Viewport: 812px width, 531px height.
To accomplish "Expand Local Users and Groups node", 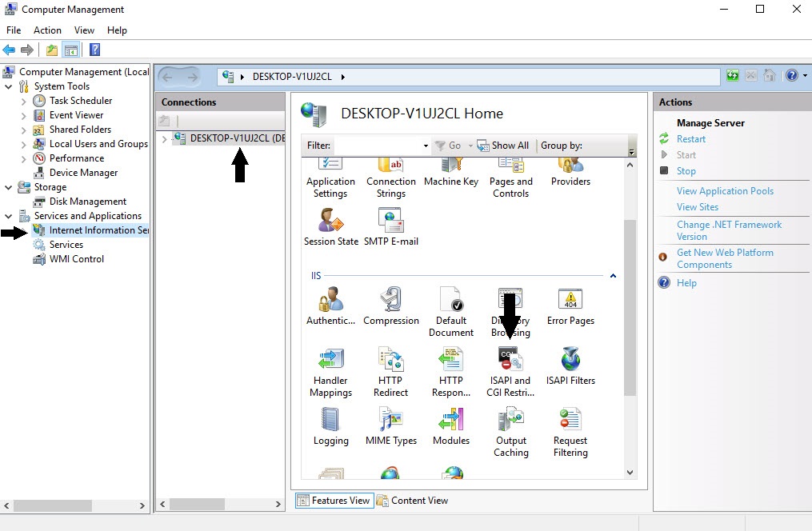I will click(x=23, y=145).
